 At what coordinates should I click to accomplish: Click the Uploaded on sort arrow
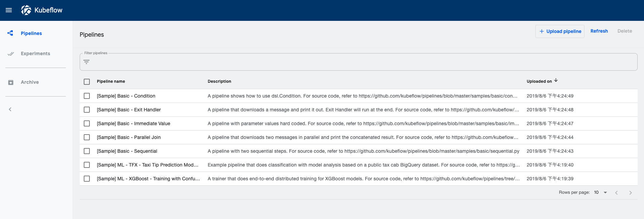(x=556, y=80)
